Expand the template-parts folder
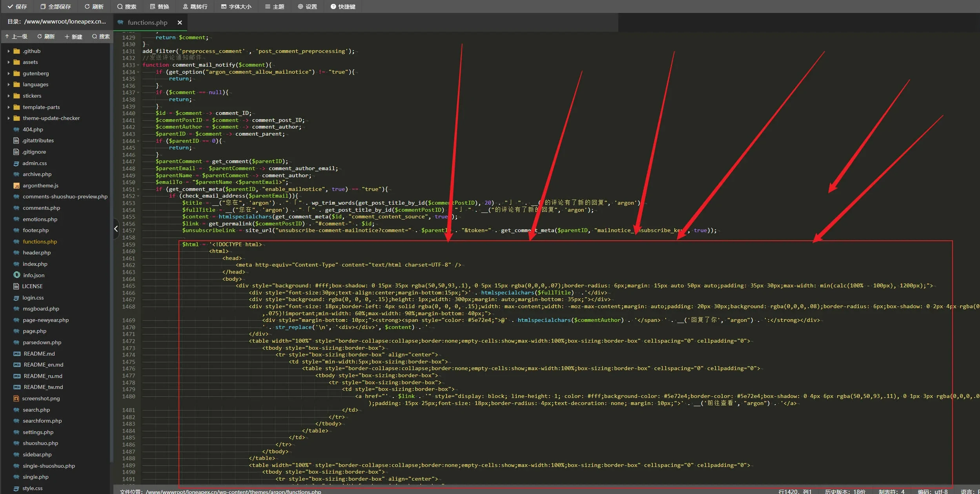Viewport: 980px width, 494px height. coord(9,107)
